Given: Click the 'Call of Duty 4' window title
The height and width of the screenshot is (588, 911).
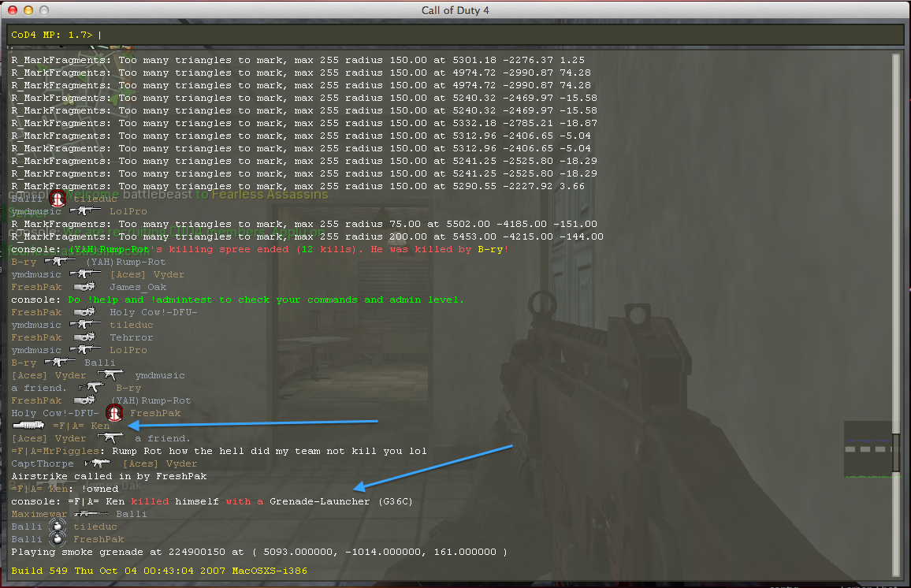Looking at the screenshot, I should click(455, 10).
